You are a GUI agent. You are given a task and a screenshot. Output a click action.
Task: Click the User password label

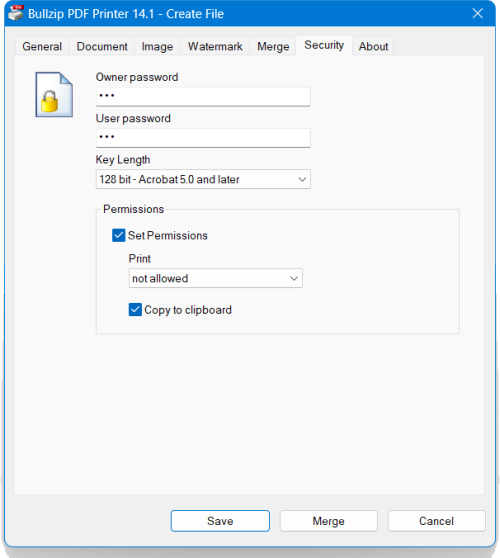click(133, 119)
